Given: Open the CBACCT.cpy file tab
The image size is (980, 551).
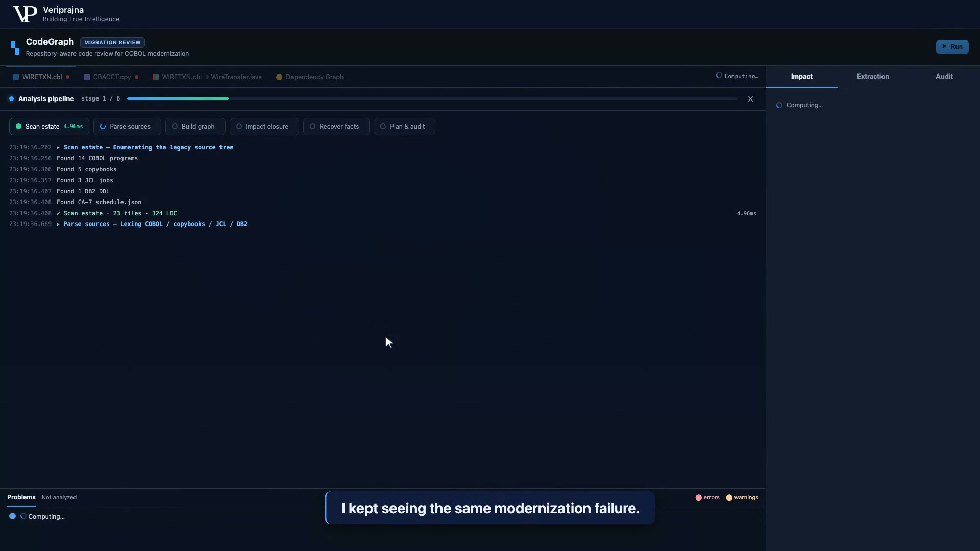Looking at the screenshot, I should click(111, 77).
